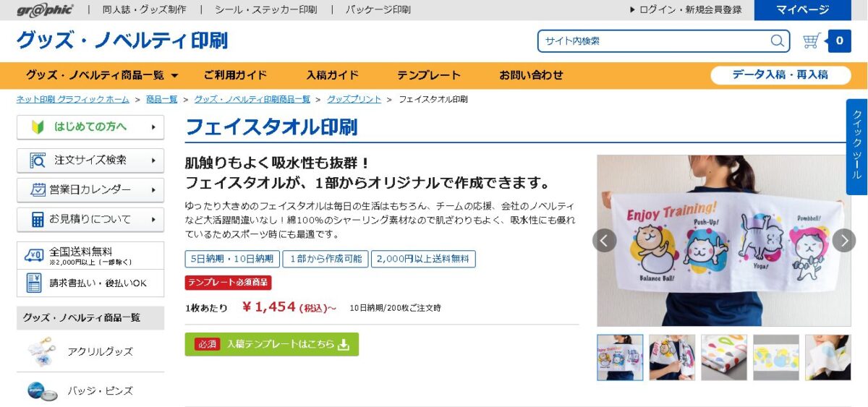Open the shopping cart icon
The height and width of the screenshot is (407, 868).
tap(812, 41)
